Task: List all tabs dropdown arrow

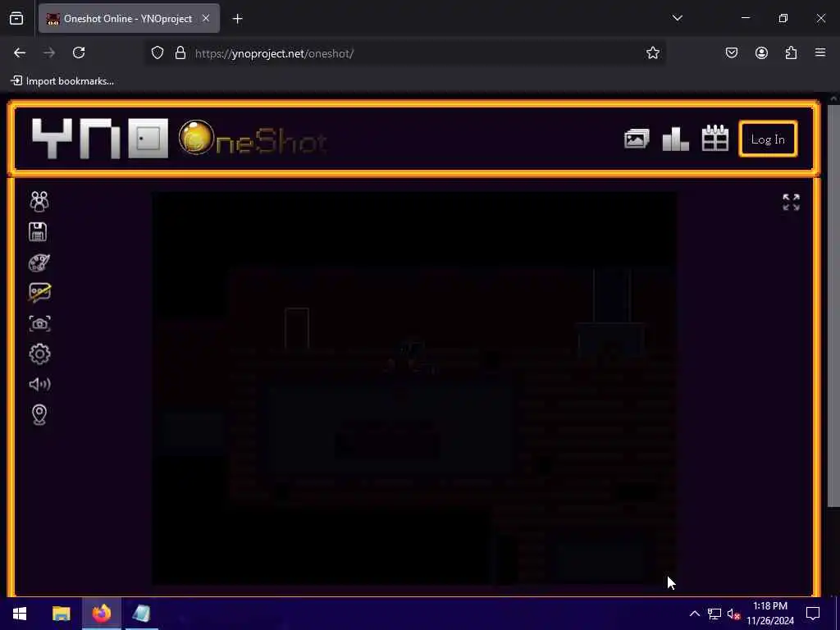Action: [677, 18]
